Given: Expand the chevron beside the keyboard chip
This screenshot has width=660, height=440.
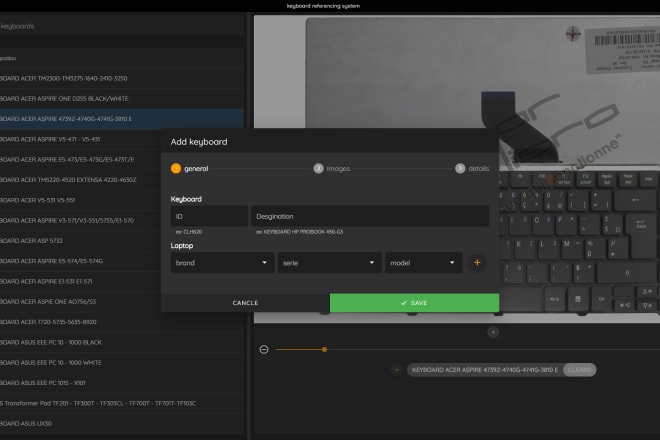Looking at the screenshot, I should pyautogui.click(x=397, y=370).
